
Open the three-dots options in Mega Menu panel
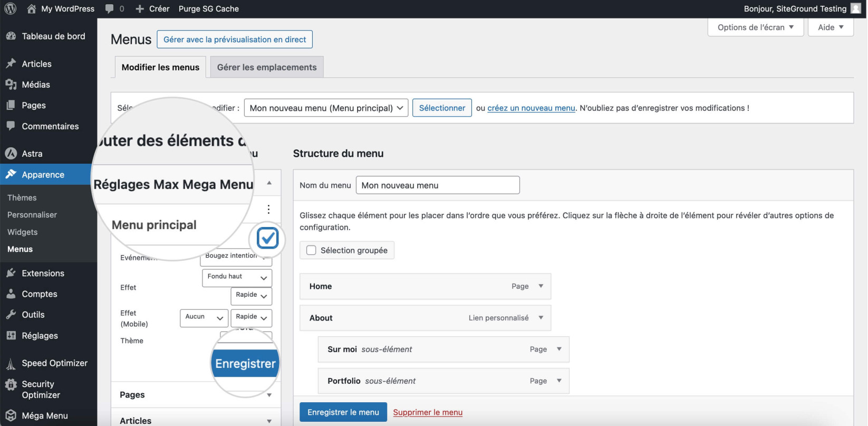268,209
